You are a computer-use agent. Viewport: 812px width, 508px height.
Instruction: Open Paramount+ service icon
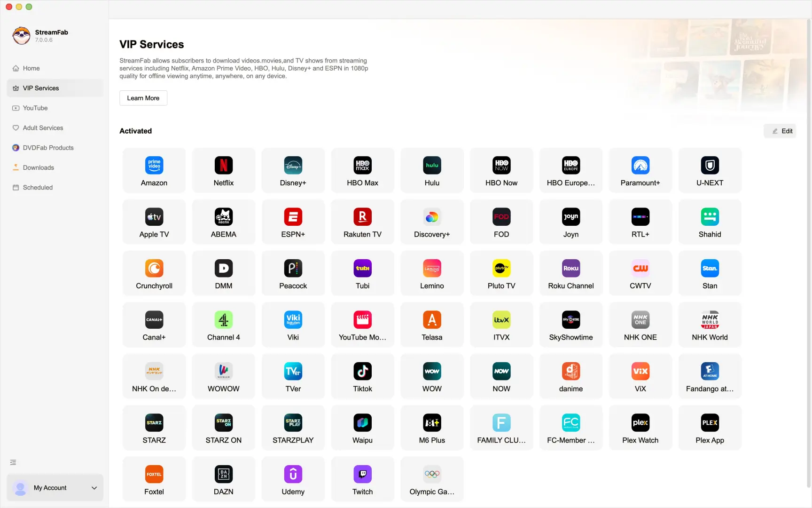coord(640,166)
